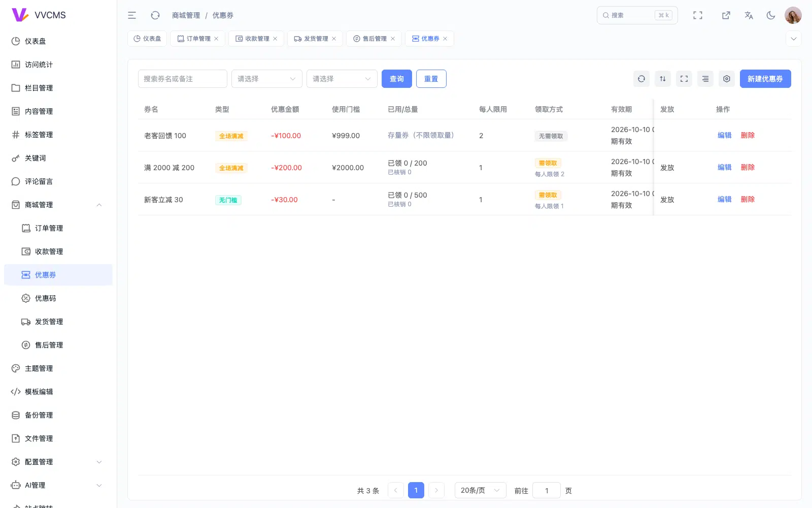Click the 查询 search button
This screenshot has height=508, width=812.
[x=397, y=79]
